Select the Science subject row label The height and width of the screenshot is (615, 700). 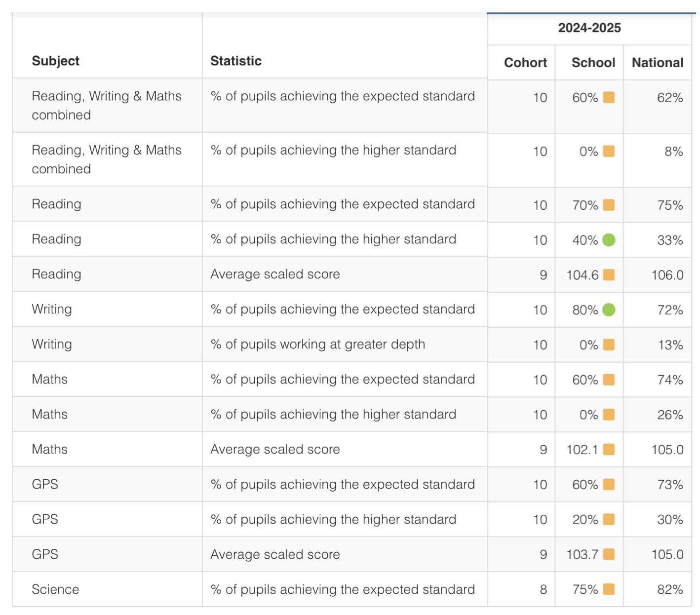[55, 589]
